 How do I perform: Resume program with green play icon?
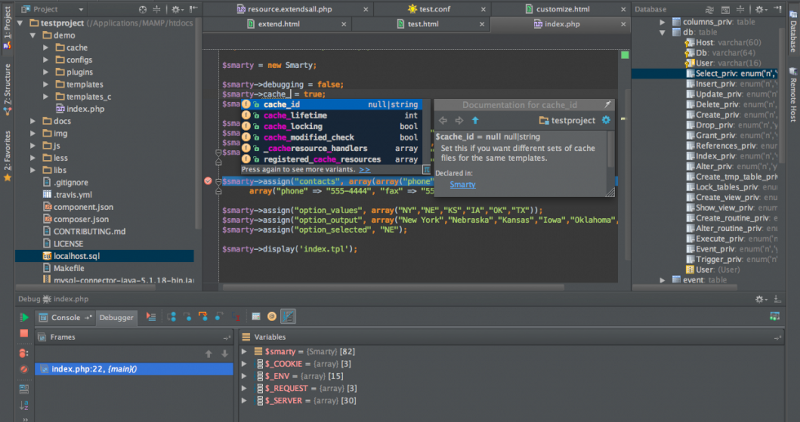click(23, 317)
